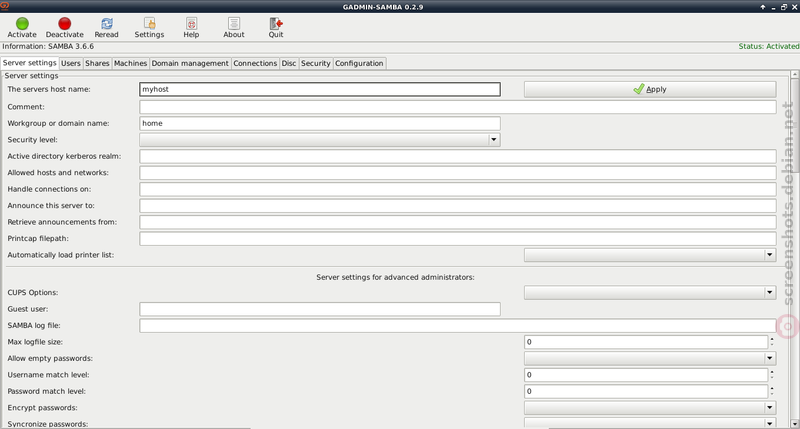Open the Shares tab
Screen dimensions: 800x429
click(x=97, y=63)
